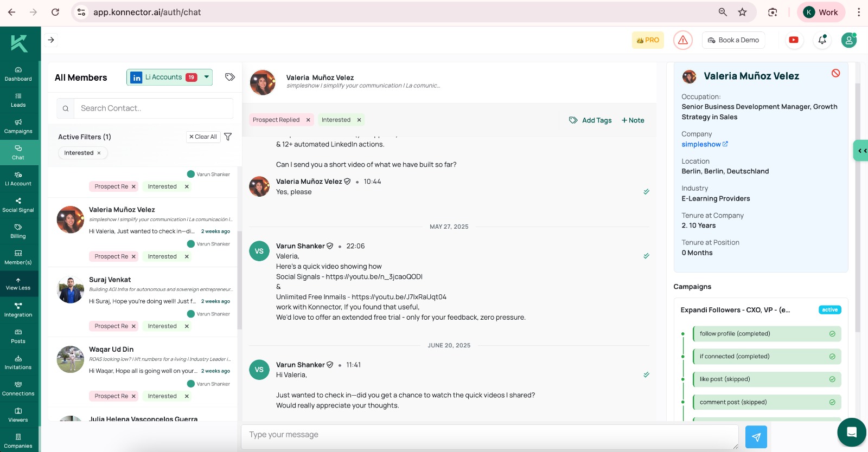Open simpleshow company link
The image size is (868, 452).
click(x=705, y=145)
